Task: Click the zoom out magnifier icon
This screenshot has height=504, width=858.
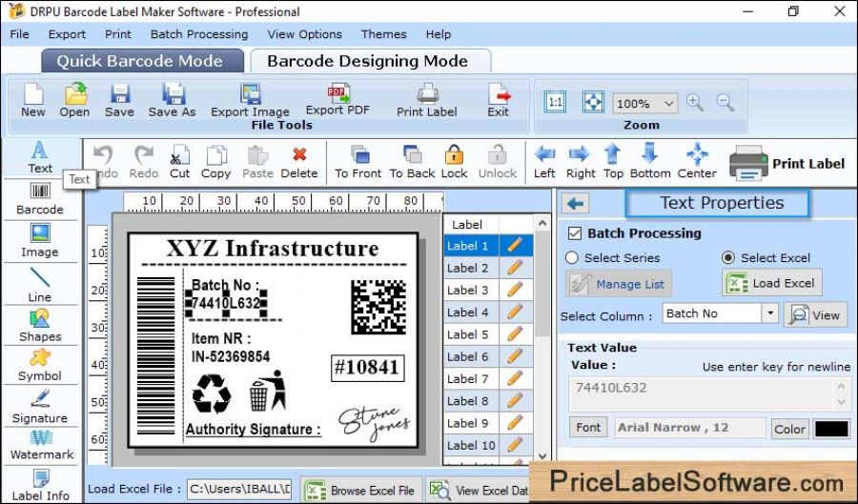Action: coord(725,102)
